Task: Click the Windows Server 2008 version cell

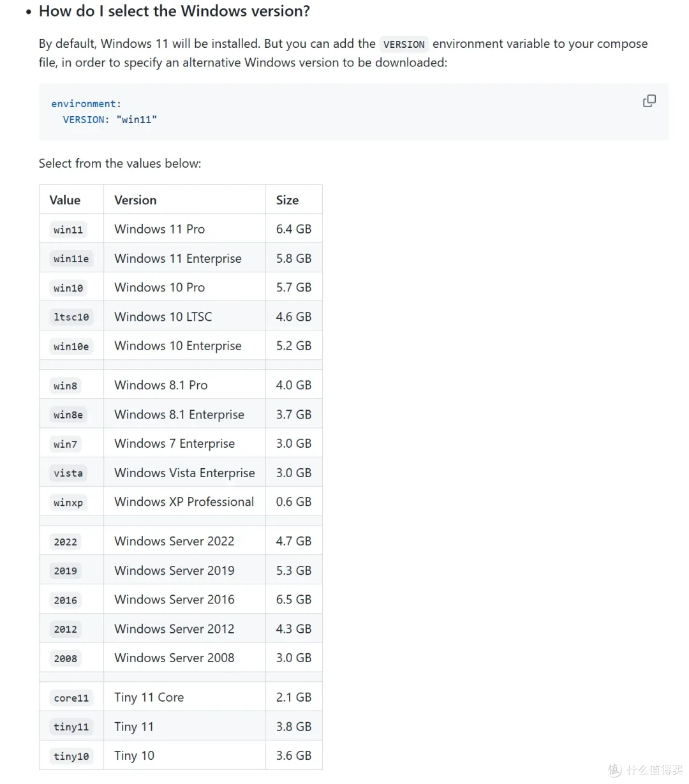Action: point(184,658)
